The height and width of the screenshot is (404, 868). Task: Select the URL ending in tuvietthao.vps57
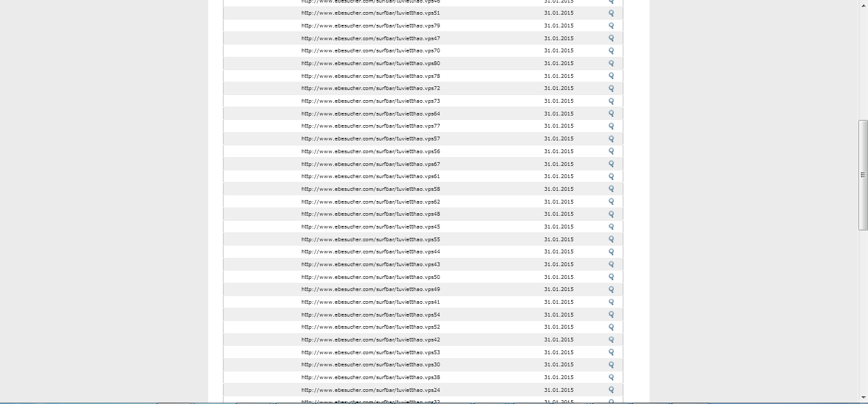click(x=370, y=138)
